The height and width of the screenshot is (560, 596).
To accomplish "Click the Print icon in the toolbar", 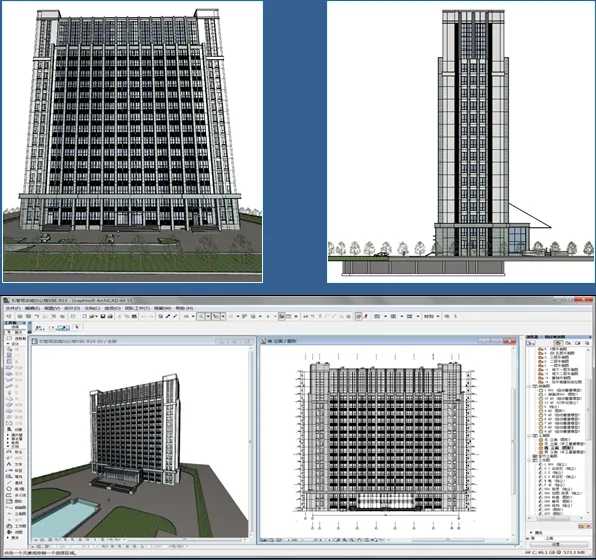I will point(110,316).
